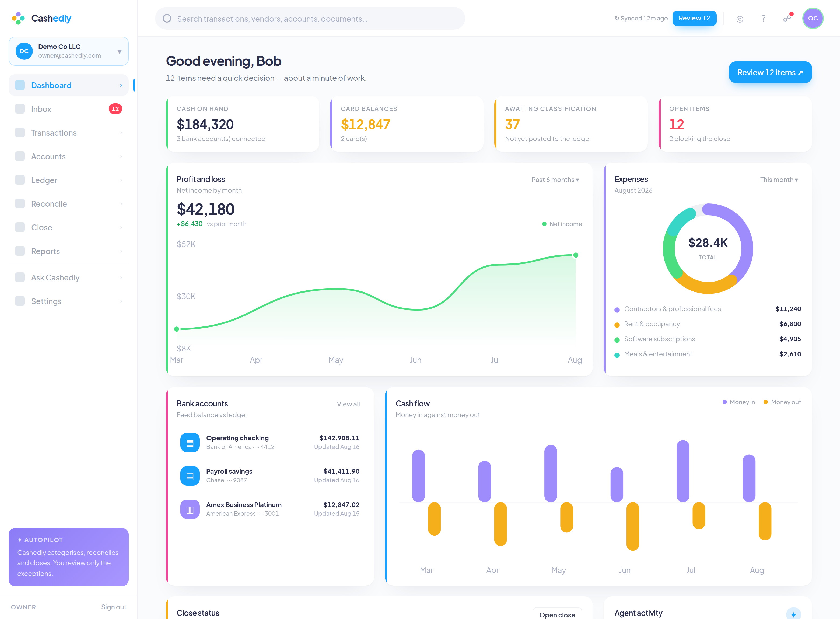The width and height of the screenshot is (840, 619).
Task: Expand the Reconcile chevron
Action: click(121, 203)
